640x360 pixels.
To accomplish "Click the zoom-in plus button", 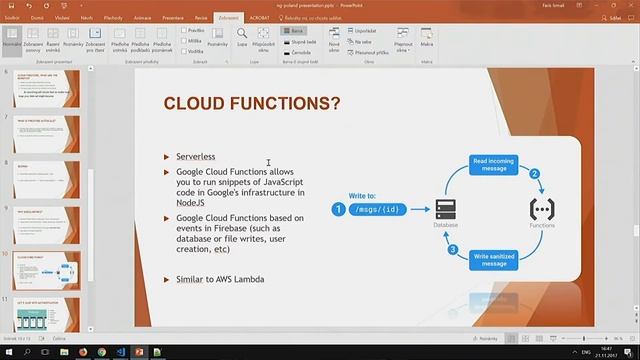I will tap(606, 338).
